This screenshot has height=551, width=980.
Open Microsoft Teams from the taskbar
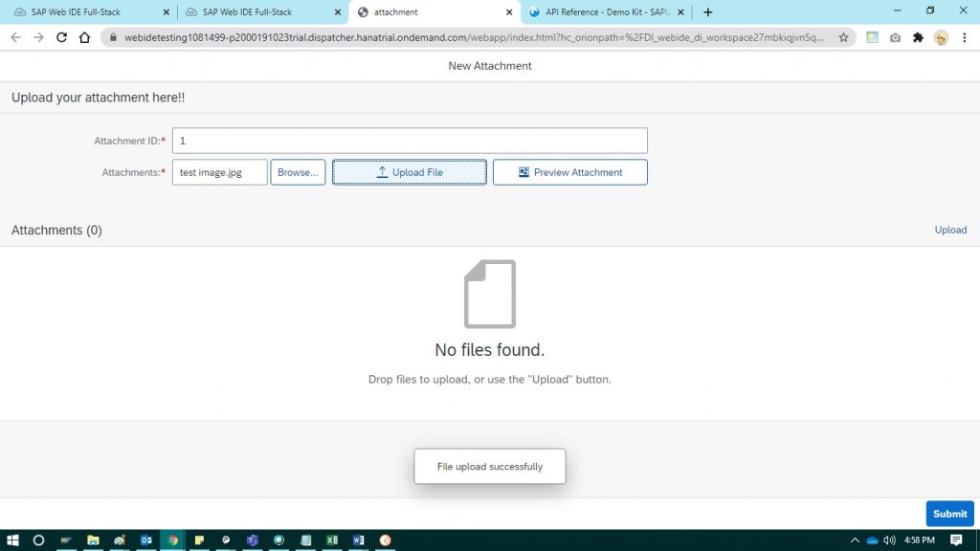point(253,540)
